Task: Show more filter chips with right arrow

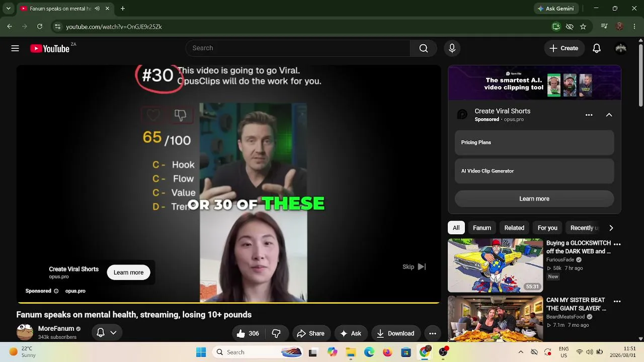Action: tap(611, 228)
